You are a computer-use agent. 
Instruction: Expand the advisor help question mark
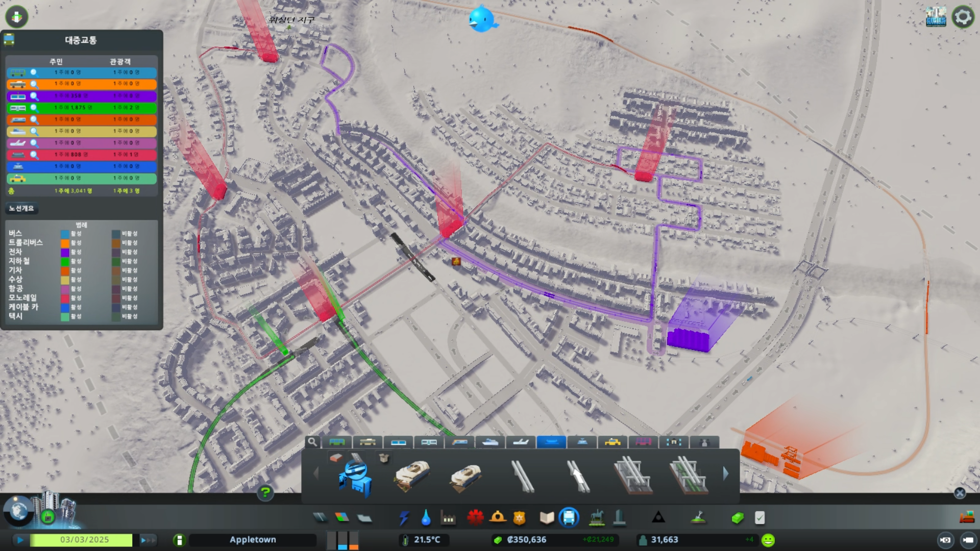pos(265,492)
